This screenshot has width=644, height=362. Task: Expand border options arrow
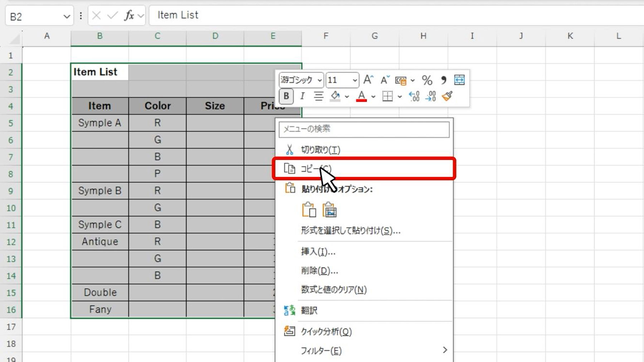pos(400,97)
